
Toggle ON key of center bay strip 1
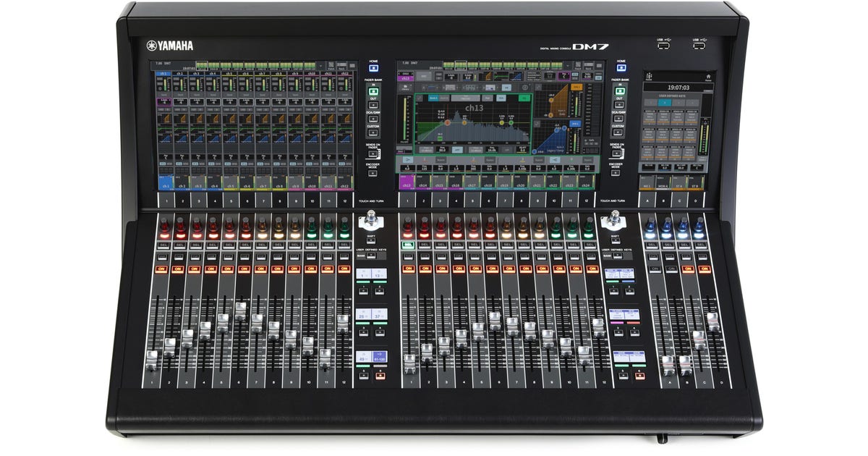coord(409,269)
